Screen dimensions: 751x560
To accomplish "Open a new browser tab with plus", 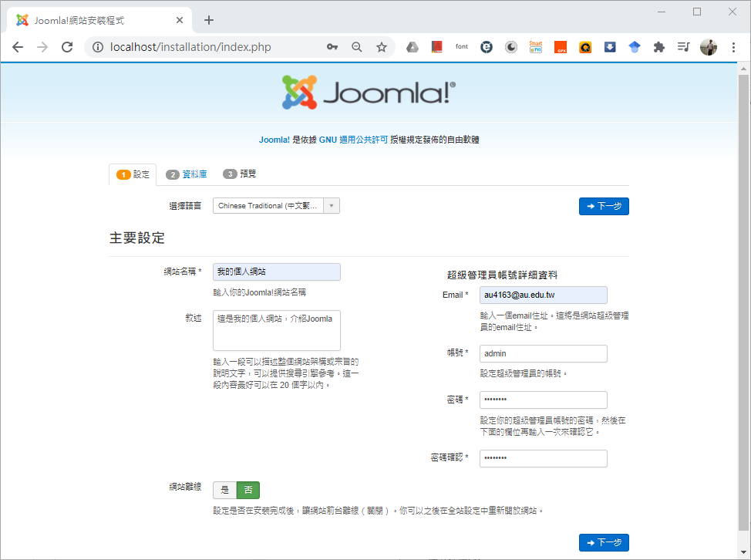I will point(209,20).
